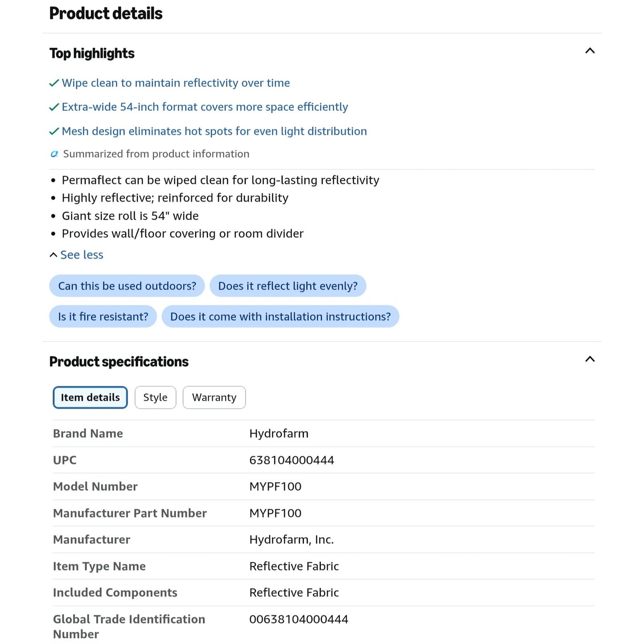Open the Warranty tab
This screenshot has width=644, height=644.
[214, 398]
